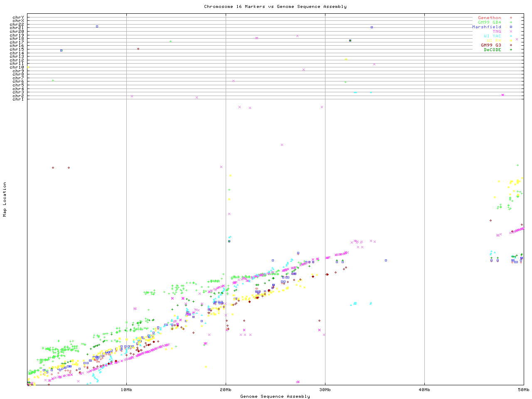
Task: Select the DeCODE legend label
Action: (492, 50)
